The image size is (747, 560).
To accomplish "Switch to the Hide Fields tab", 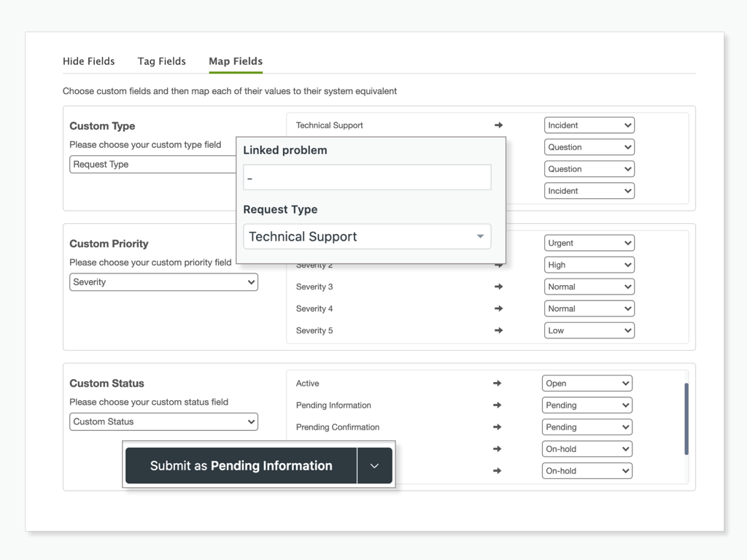I will click(x=88, y=61).
